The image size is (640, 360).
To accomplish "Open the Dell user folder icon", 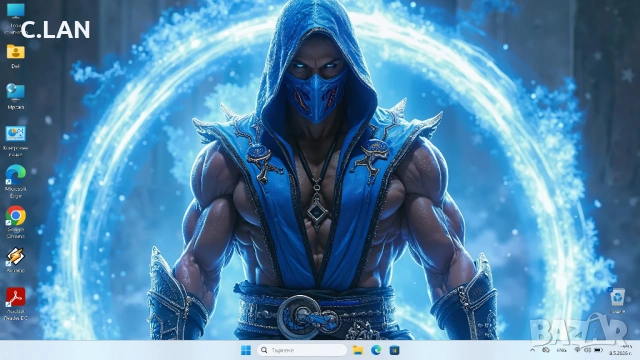I will [x=16, y=56].
